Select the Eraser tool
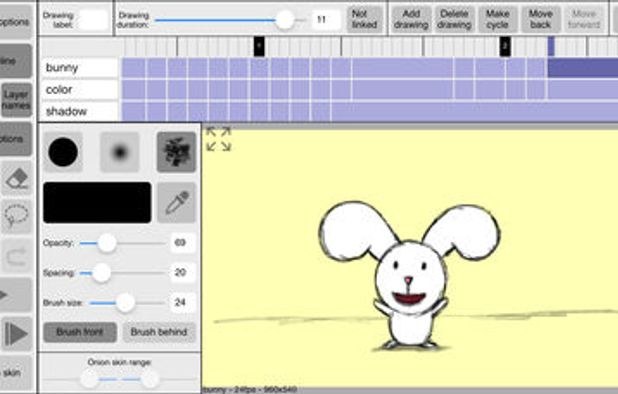 (x=16, y=178)
